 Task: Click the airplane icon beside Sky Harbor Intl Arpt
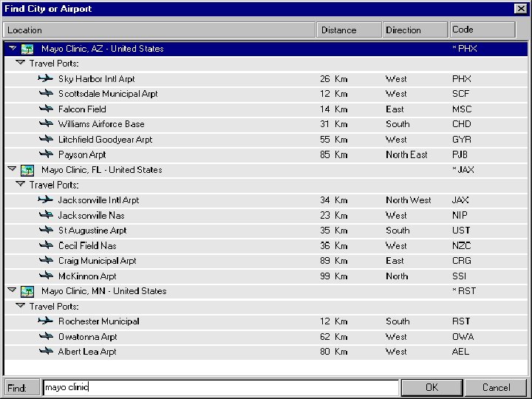pyautogui.click(x=46, y=79)
